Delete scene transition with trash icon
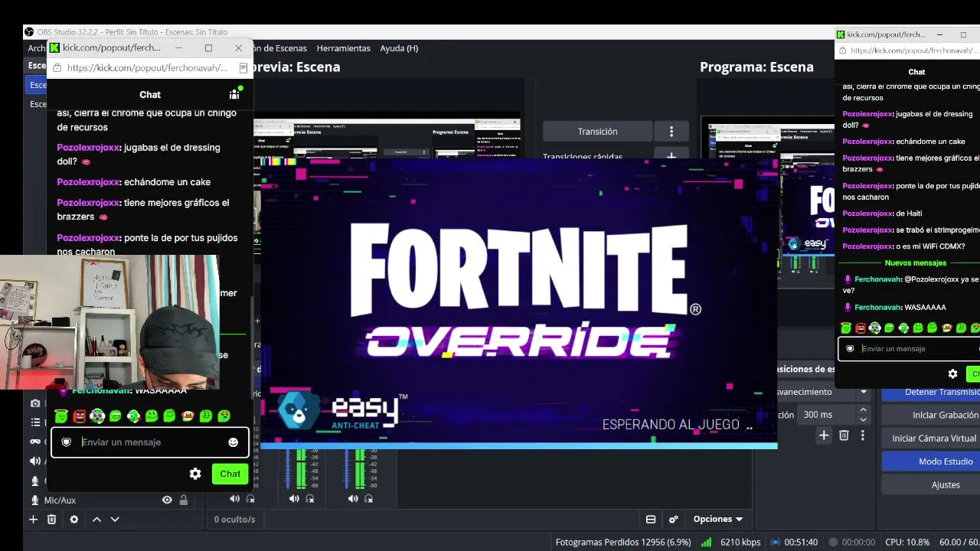Image resolution: width=980 pixels, height=551 pixels. 844,435
